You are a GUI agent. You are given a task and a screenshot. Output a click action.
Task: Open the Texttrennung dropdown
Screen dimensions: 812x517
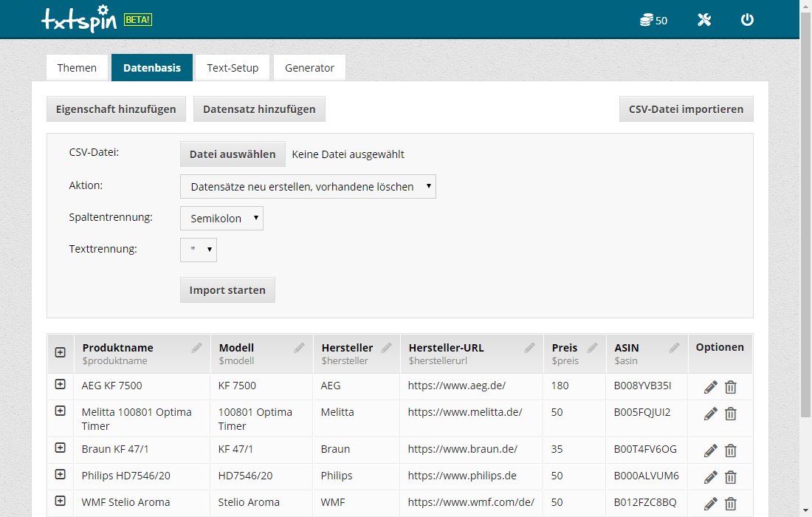(x=199, y=250)
